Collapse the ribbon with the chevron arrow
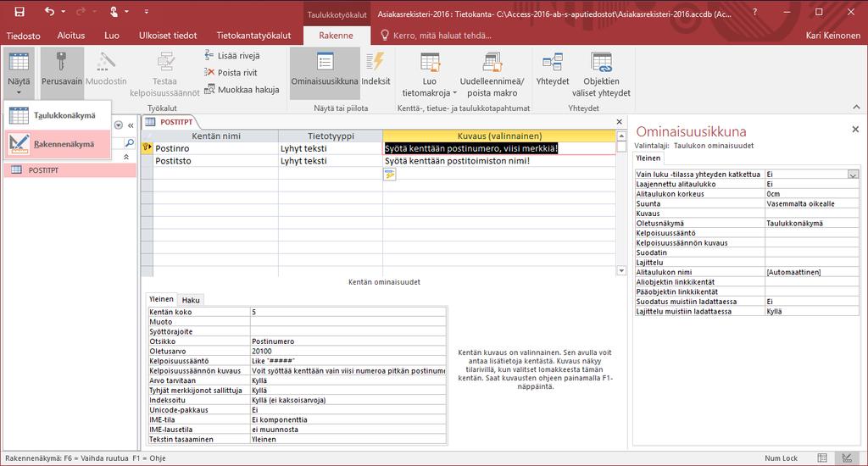868x466 pixels. pos(856,107)
